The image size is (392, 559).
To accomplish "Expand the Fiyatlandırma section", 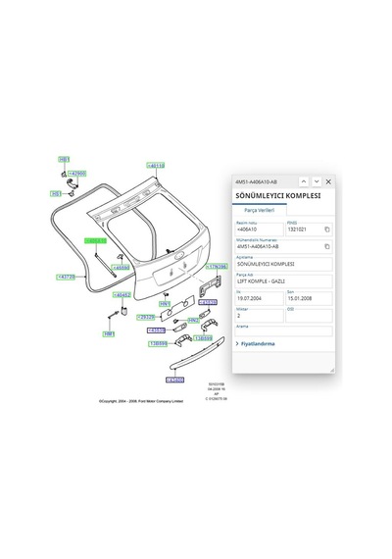I will [255, 343].
